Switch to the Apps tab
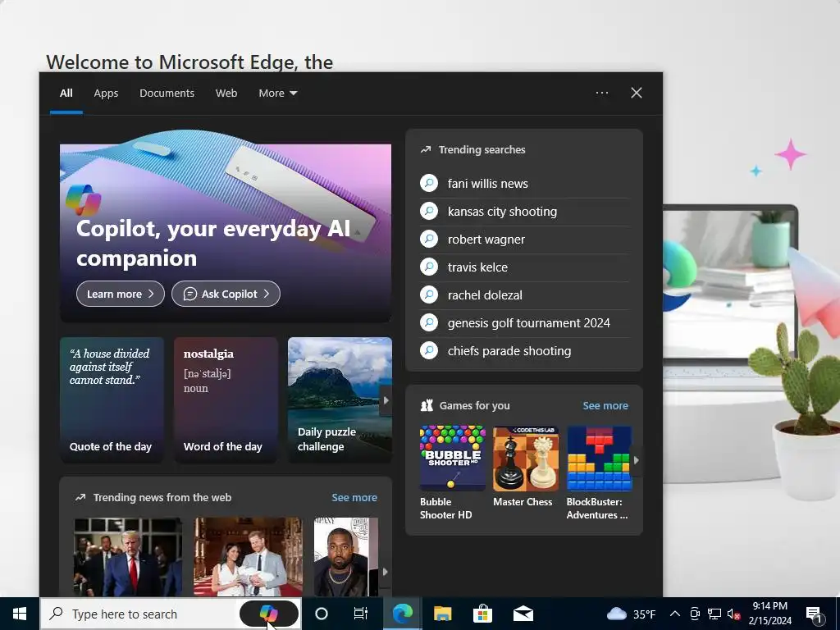840x630 pixels. [x=106, y=94]
